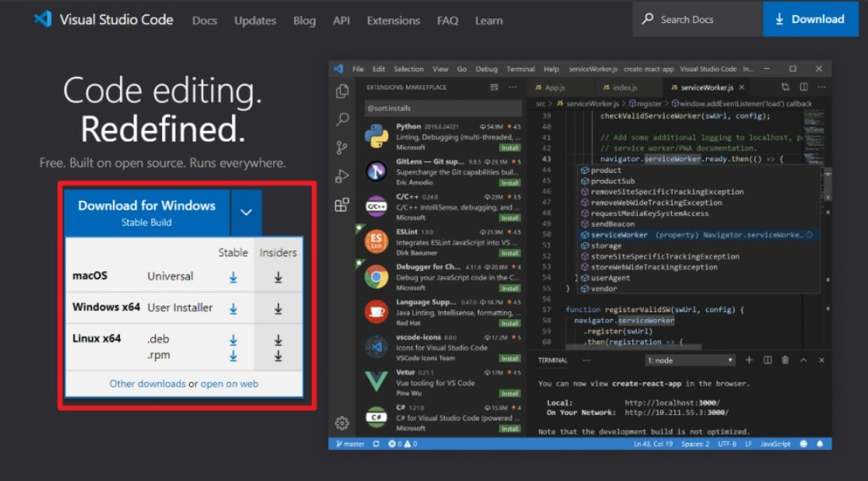This screenshot has height=481, width=868.
Task: Follow the open on web link
Action: (x=230, y=384)
